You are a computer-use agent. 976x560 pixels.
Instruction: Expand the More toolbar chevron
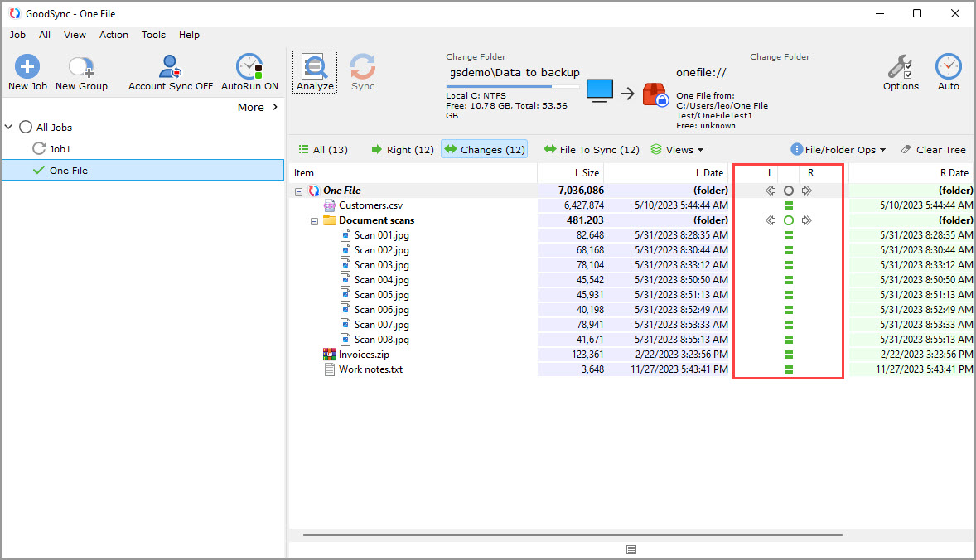(274, 107)
